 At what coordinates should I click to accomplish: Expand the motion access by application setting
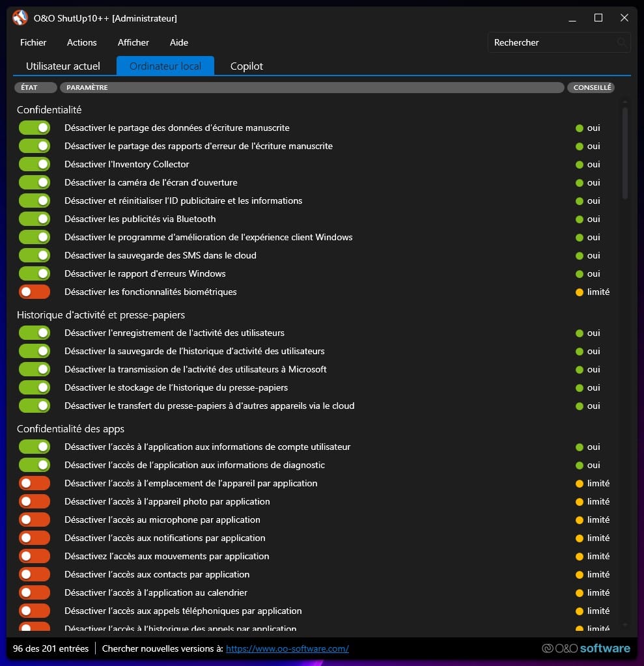pyautogui.click(x=167, y=557)
